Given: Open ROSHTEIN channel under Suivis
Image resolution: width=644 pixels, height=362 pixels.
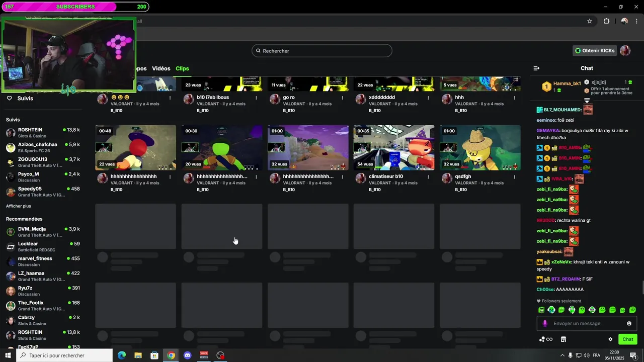Looking at the screenshot, I should click(43, 133).
